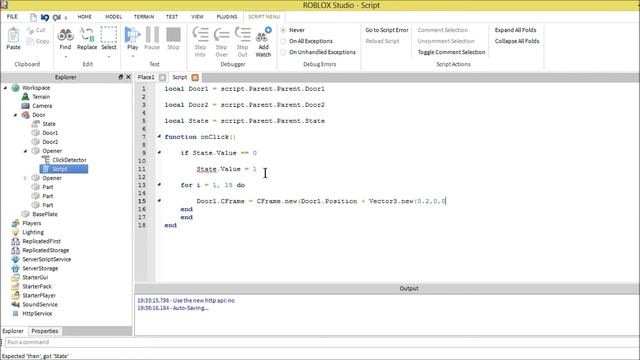Screen dimensions: 640x360
Task: Start the Play test button
Action: click(132, 35)
